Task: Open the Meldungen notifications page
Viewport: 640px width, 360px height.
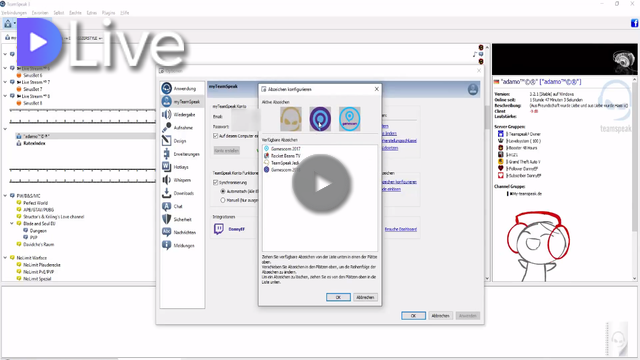Action: click(x=178, y=245)
